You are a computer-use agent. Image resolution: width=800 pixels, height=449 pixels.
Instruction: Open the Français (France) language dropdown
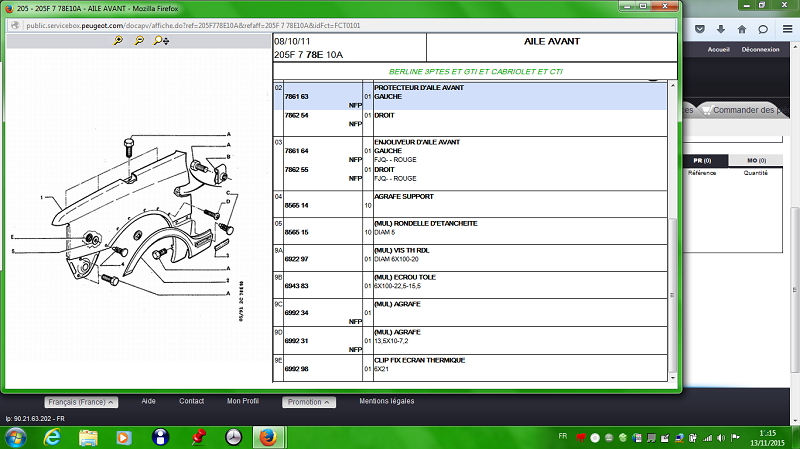pyautogui.click(x=81, y=402)
